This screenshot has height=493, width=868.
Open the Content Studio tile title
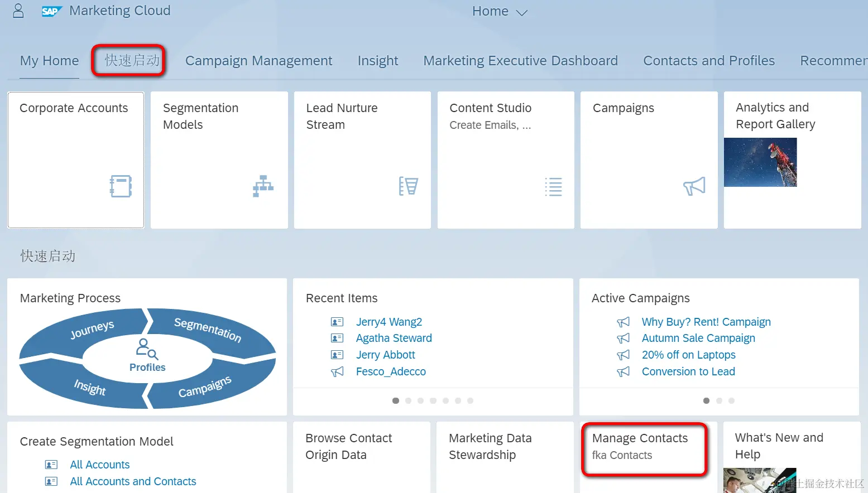click(490, 108)
